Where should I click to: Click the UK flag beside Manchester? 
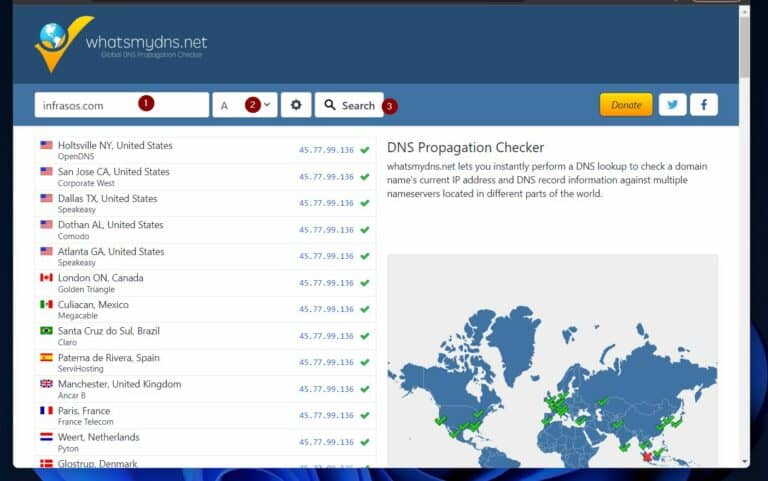click(47, 384)
